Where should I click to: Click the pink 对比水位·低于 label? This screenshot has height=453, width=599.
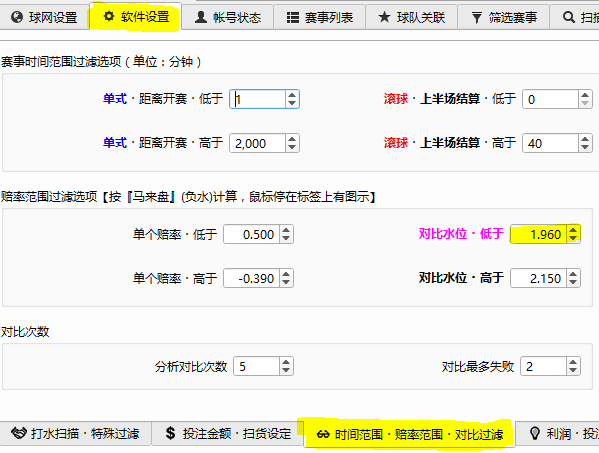pyautogui.click(x=461, y=234)
